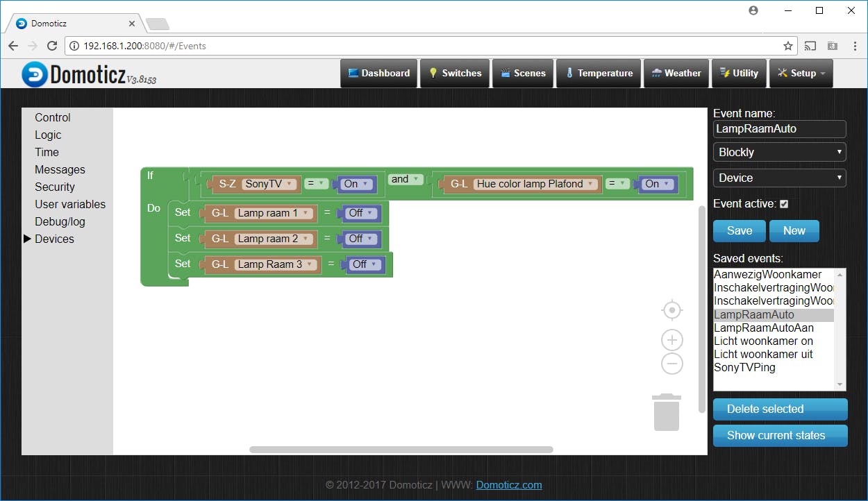This screenshot has width=868, height=501.
Task: Change the On state for SonyTV
Action: 357,184
